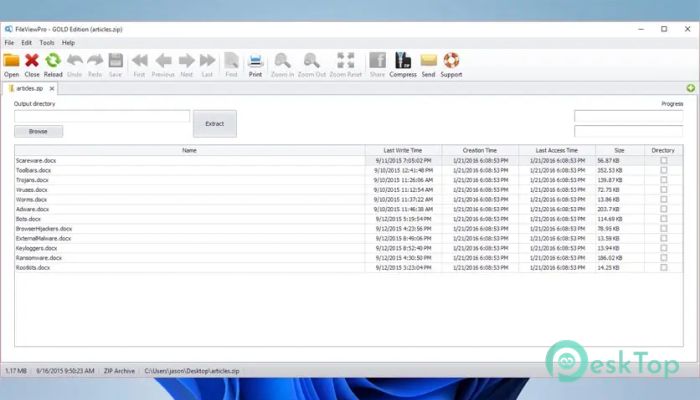The height and width of the screenshot is (400, 700).
Task: Click the Redo arrow icon
Action: pos(95,60)
